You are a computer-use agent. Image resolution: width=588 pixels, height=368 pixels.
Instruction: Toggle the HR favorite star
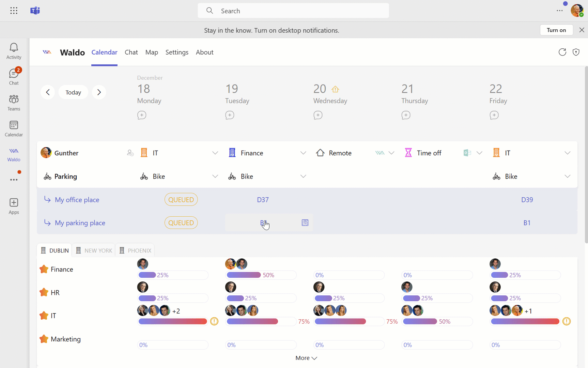pyautogui.click(x=44, y=292)
